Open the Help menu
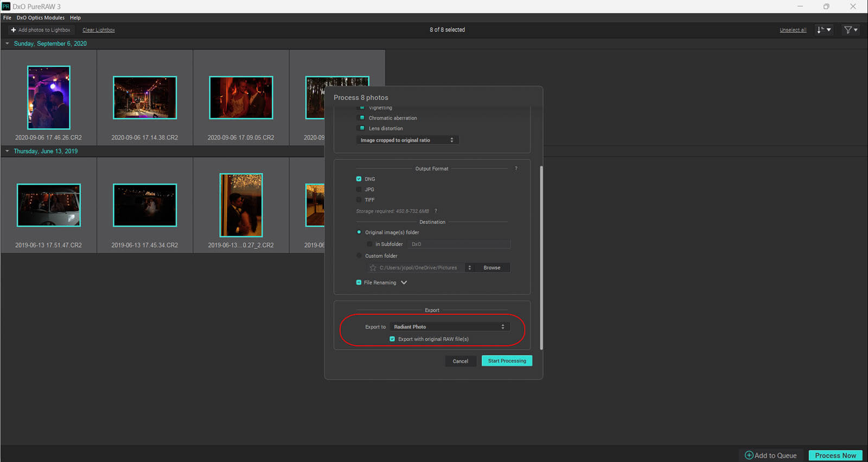Viewport: 868px width, 462px height. pyautogui.click(x=75, y=18)
